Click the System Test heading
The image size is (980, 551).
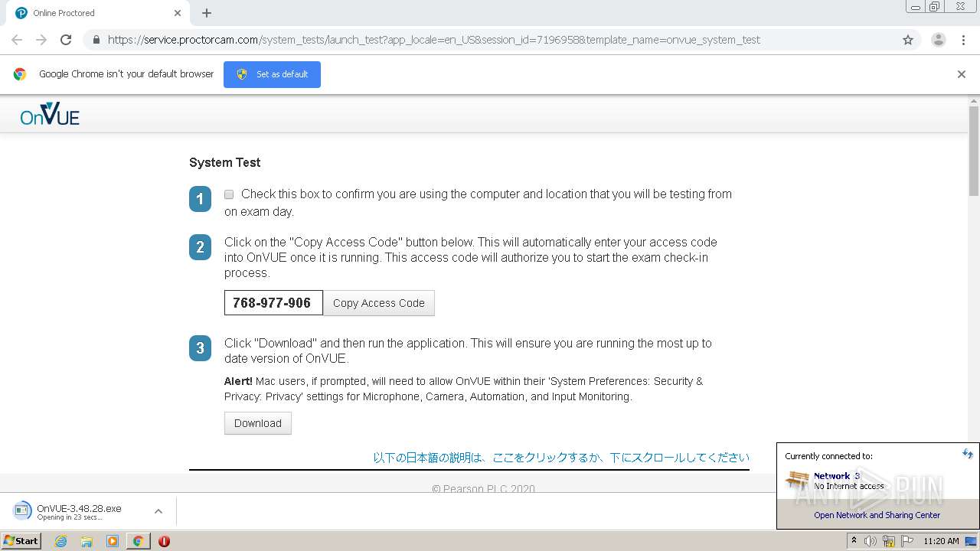click(x=225, y=162)
